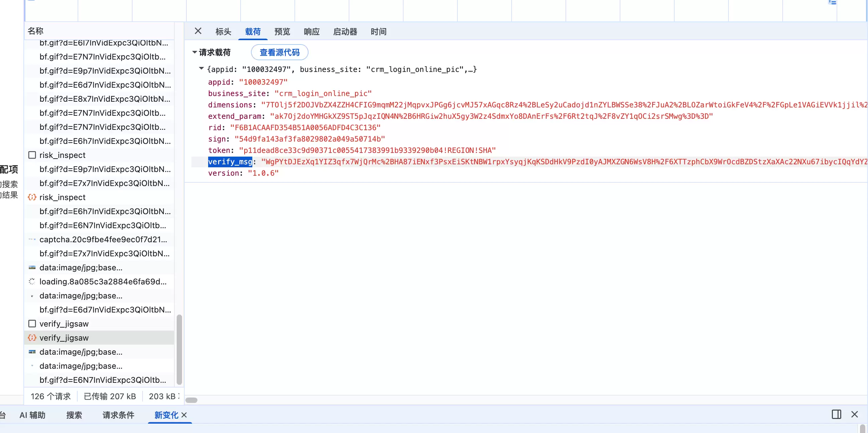Click the image icon above loading entry
This screenshot has width=868, height=433.
point(32,267)
